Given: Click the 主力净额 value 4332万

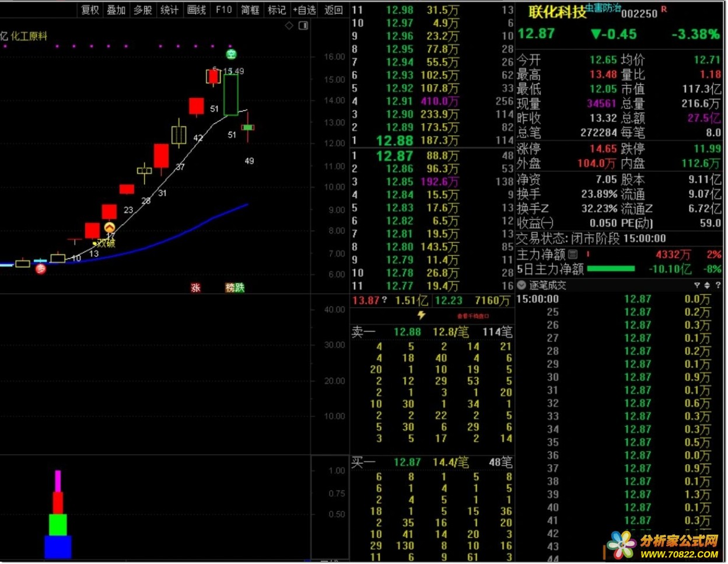Looking at the screenshot, I should (x=673, y=255).
